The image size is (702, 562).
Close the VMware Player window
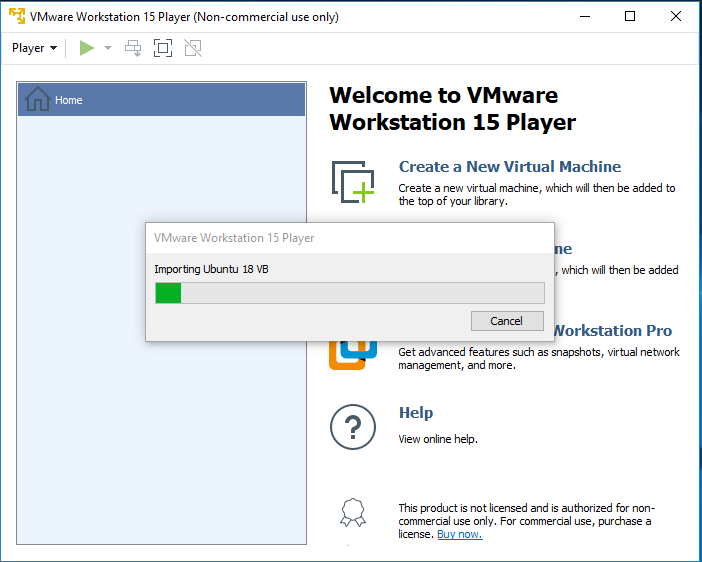click(676, 17)
